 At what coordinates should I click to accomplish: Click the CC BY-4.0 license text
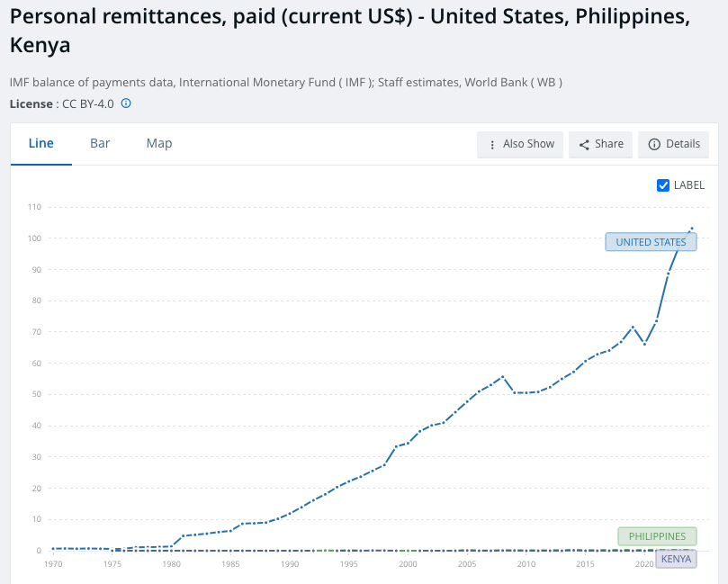coord(88,104)
